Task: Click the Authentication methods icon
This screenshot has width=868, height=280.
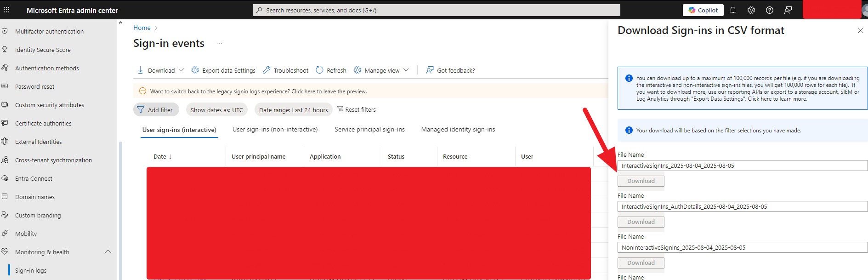Action: (x=5, y=68)
